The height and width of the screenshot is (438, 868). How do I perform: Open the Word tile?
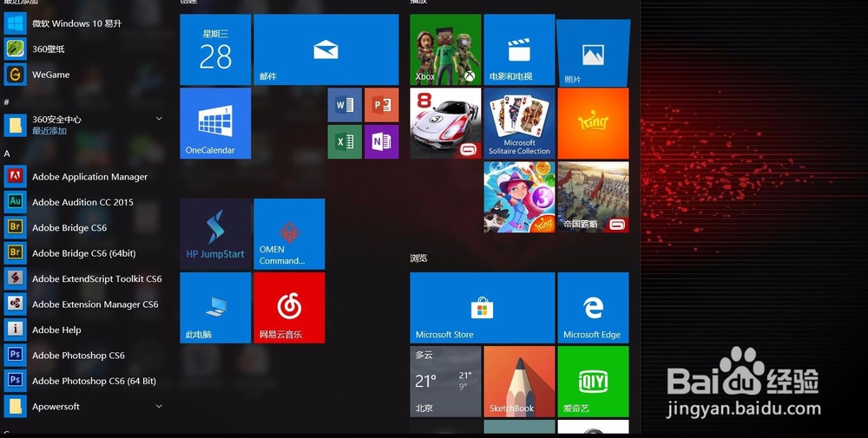[345, 105]
